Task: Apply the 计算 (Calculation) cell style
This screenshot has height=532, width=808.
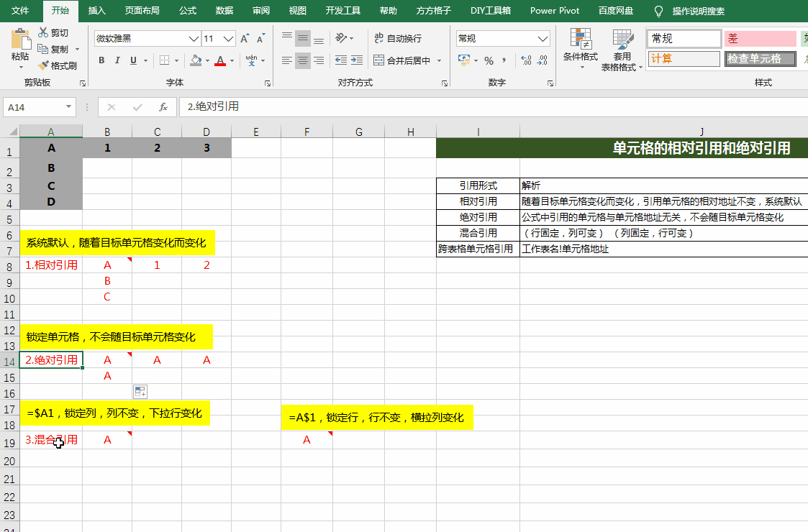Action: pos(684,59)
